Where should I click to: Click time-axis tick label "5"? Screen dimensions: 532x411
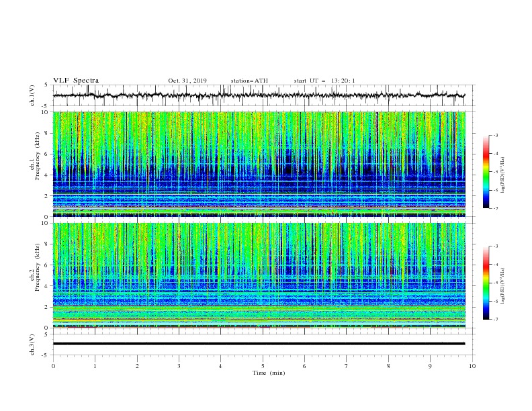(x=263, y=366)
